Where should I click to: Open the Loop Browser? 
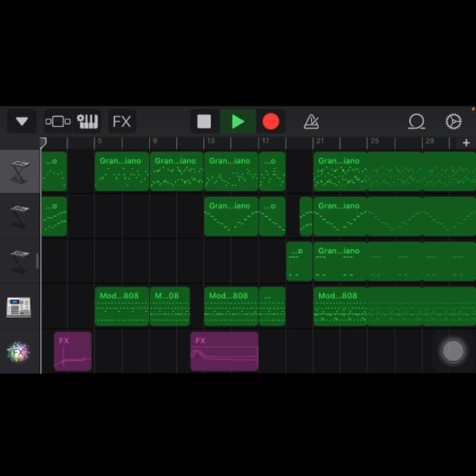click(416, 121)
